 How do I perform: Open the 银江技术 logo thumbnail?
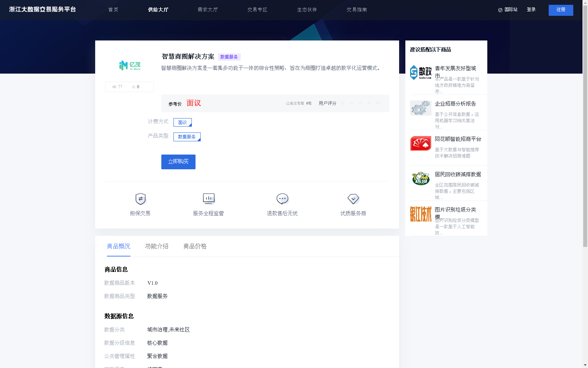421,214
